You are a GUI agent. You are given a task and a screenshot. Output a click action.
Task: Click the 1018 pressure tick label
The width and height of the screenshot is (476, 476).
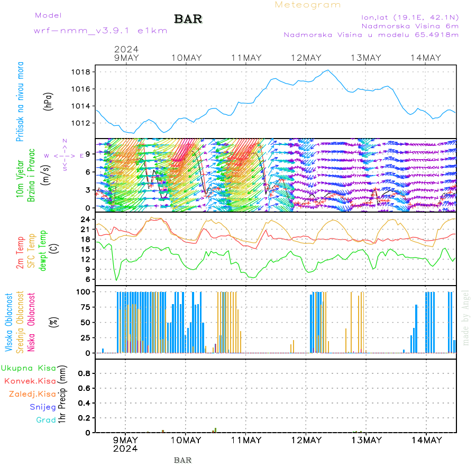81,72
